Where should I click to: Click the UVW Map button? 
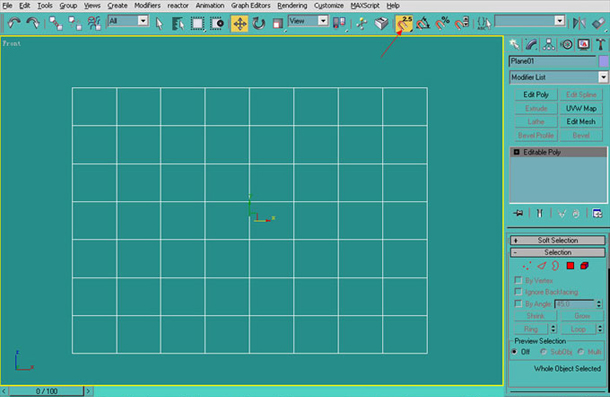point(581,108)
